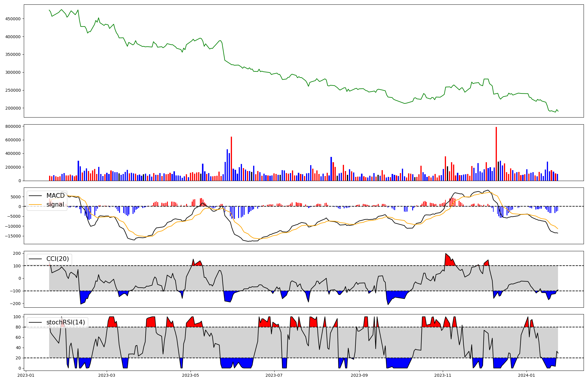Click the 2023-03 date tick label
588x382 pixels.
tap(107, 375)
